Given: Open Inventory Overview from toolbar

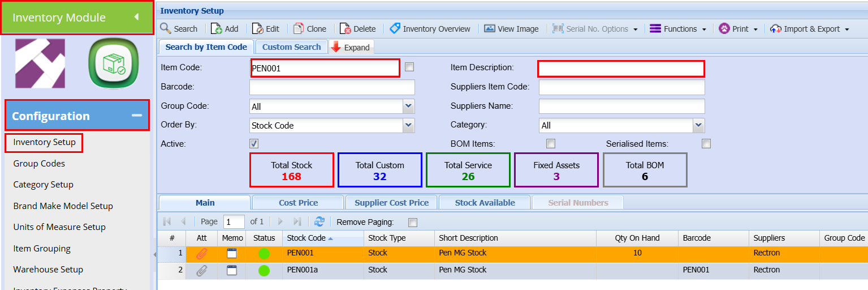Looking at the screenshot, I should [430, 29].
